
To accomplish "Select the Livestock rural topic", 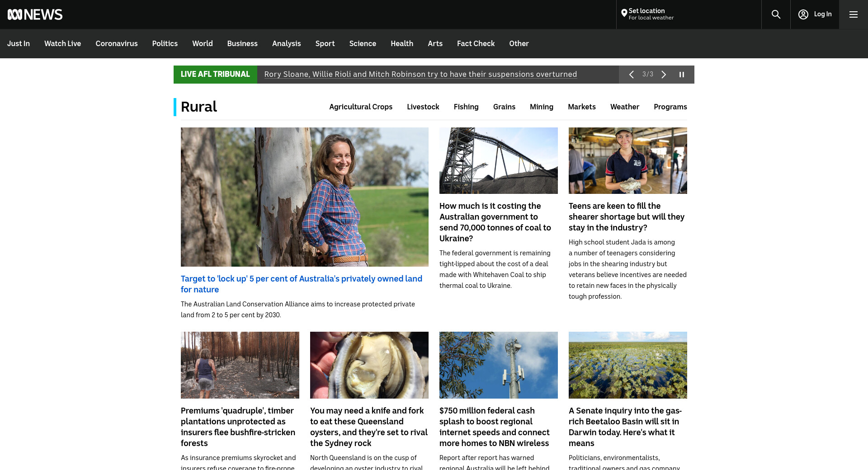I will (423, 107).
